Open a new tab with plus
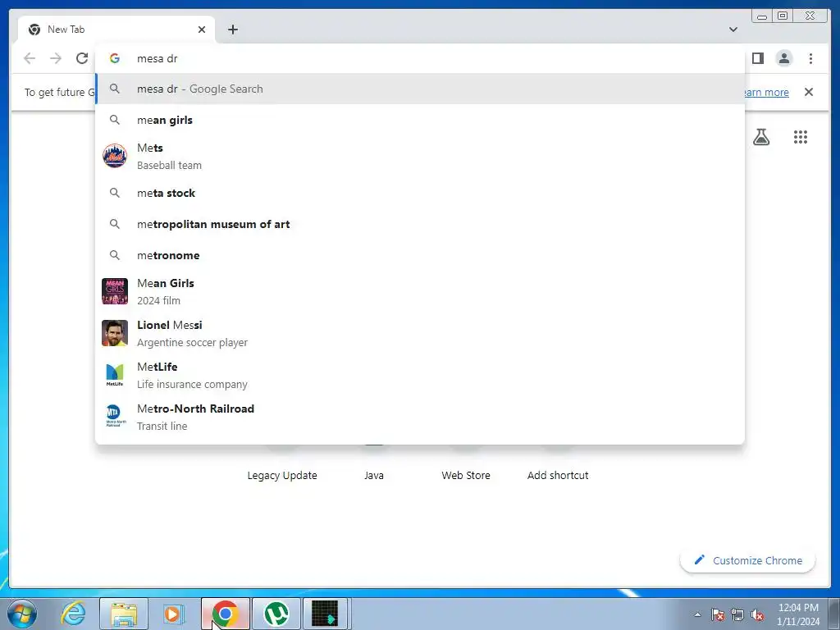This screenshot has width=840, height=630. click(x=232, y=30)
